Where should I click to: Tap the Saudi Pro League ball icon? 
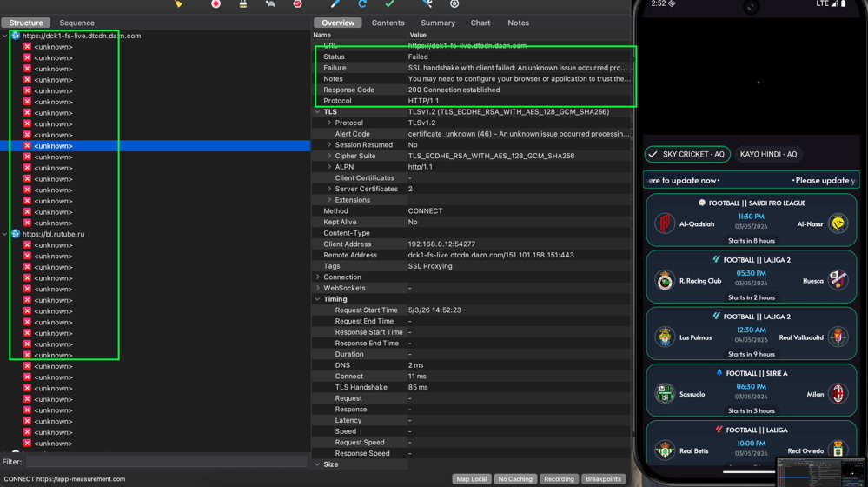tap(702, 203)
